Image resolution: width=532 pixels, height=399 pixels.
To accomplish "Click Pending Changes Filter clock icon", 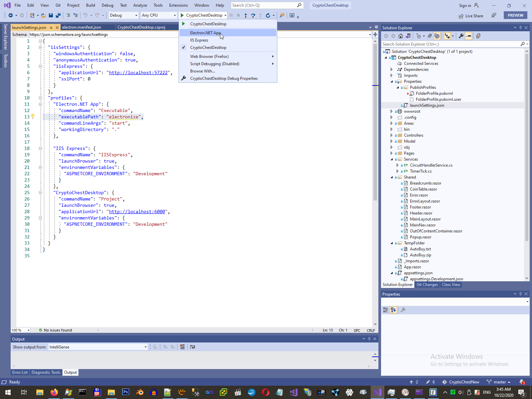I will point(419,36).
